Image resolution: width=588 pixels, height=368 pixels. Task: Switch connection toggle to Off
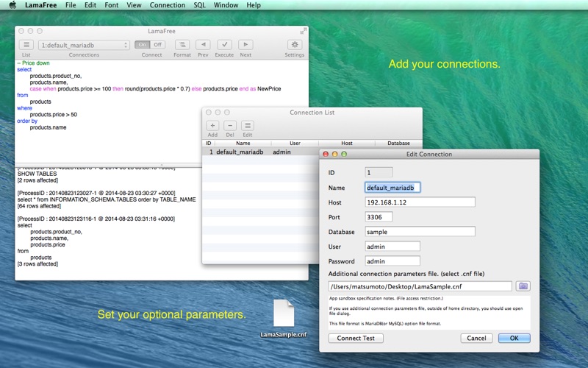click(x=157, y=45)
